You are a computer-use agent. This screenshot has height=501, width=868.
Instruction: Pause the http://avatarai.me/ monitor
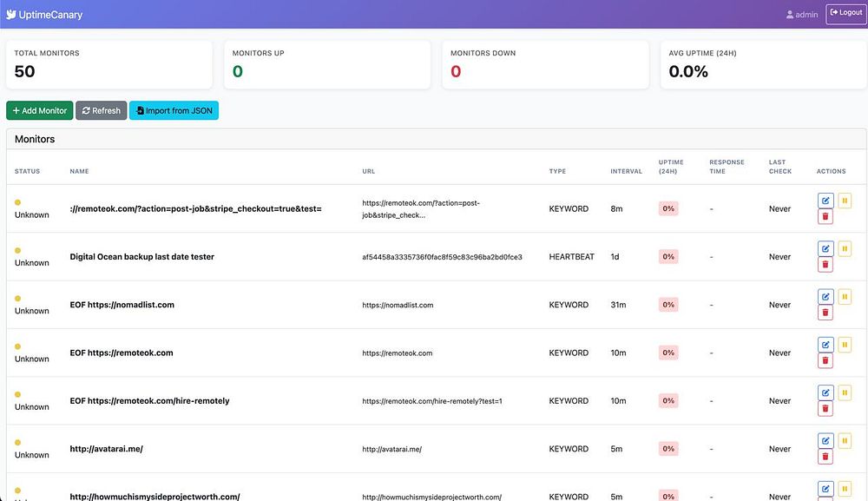845,441
